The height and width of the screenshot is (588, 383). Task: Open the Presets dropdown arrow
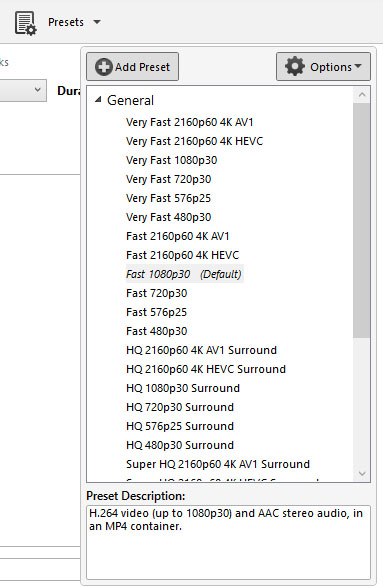(97, 22)
